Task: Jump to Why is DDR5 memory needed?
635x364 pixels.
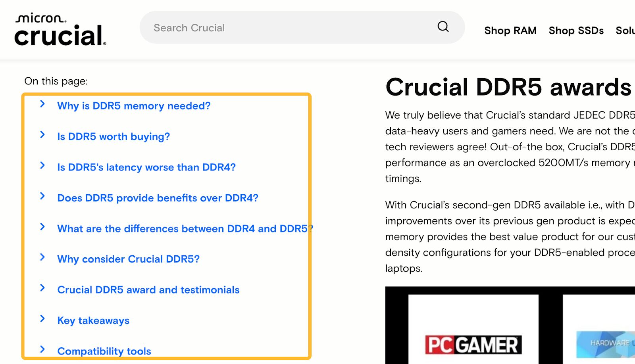Action: (x=134, y=106)
